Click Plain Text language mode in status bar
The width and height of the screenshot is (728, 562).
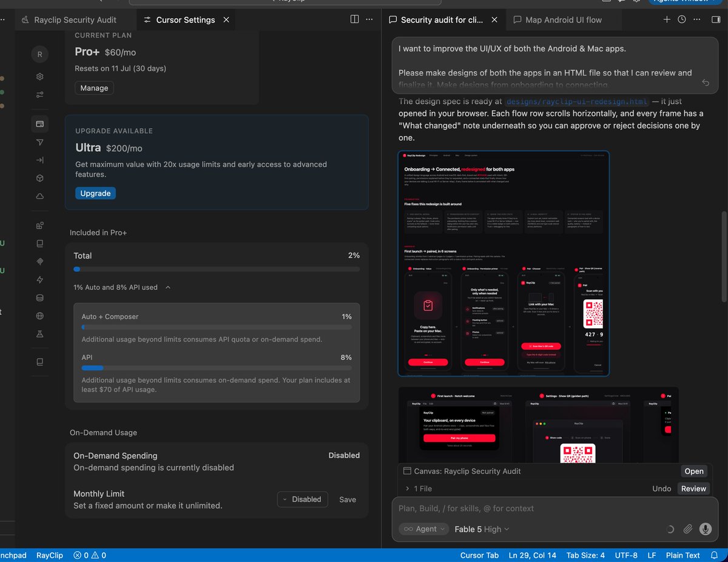click(x=682, y=555)
